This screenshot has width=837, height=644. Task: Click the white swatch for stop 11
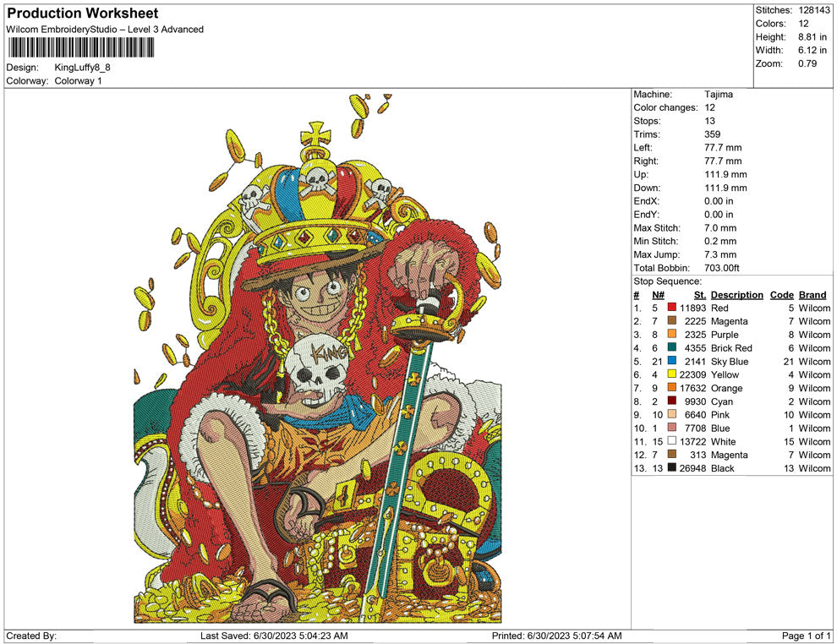pyautogui.click(x=672, y=442)
